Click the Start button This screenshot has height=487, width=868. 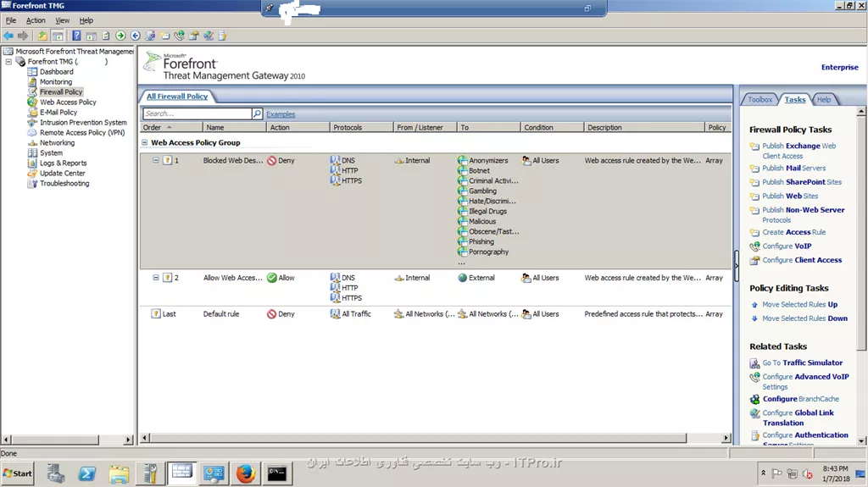pyautogui.click(x=18, y=473)
